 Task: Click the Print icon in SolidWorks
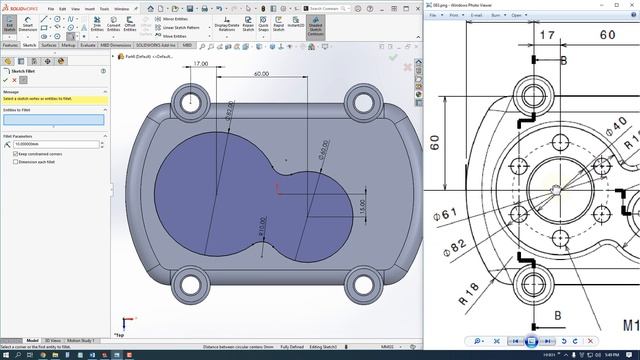(x=204, y=9)
